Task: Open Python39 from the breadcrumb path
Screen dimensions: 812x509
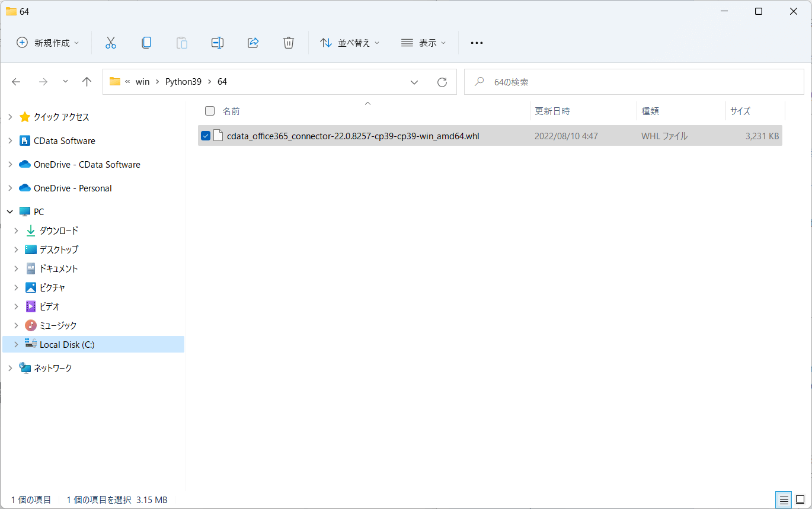Action: [x=183, y=82]
